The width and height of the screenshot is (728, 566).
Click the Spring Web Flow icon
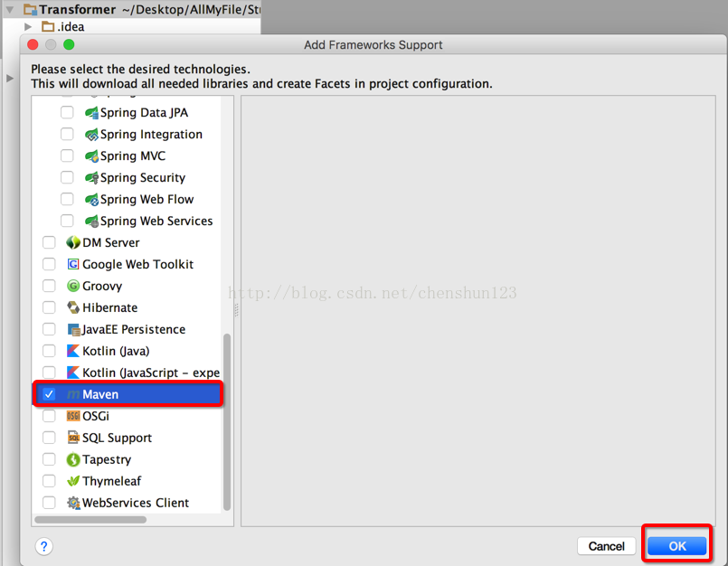[91, 200]
